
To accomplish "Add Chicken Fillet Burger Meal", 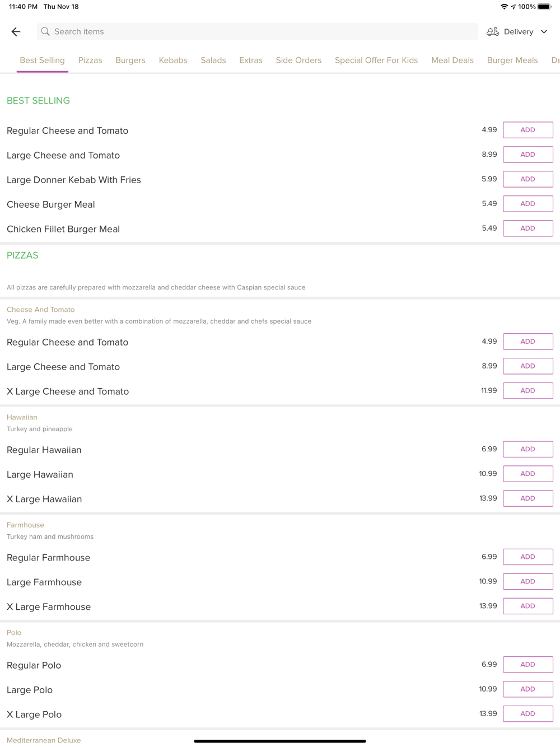I will (x=528, y=228).
